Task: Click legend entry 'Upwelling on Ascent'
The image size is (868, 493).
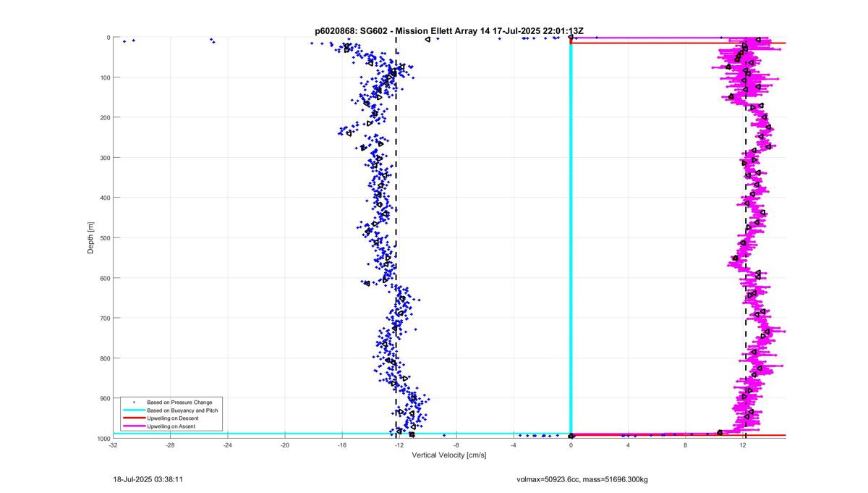Action: [x=171, y=426]
